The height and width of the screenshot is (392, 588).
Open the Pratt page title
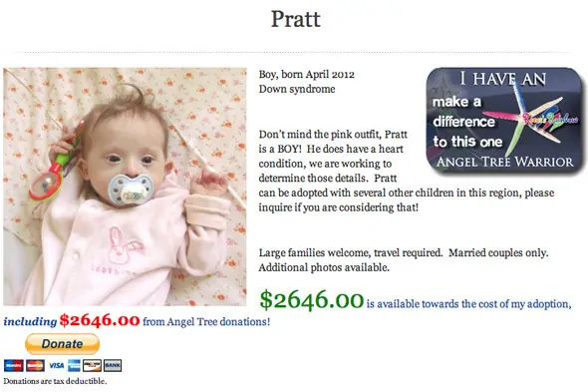(296, 19)
